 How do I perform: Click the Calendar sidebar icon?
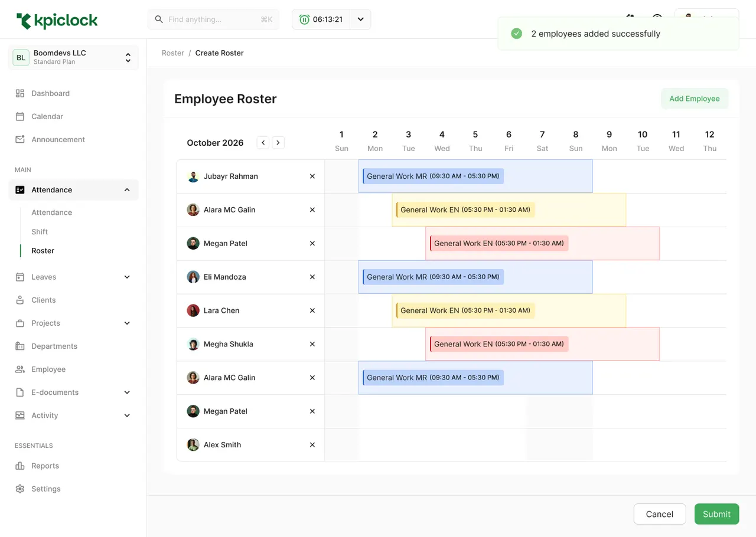pos(20,116)
